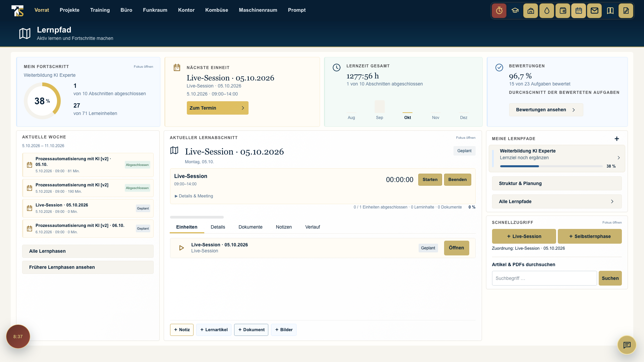Add a Lernartikel
The image size is (644, 362).
[x=214, y=330]
